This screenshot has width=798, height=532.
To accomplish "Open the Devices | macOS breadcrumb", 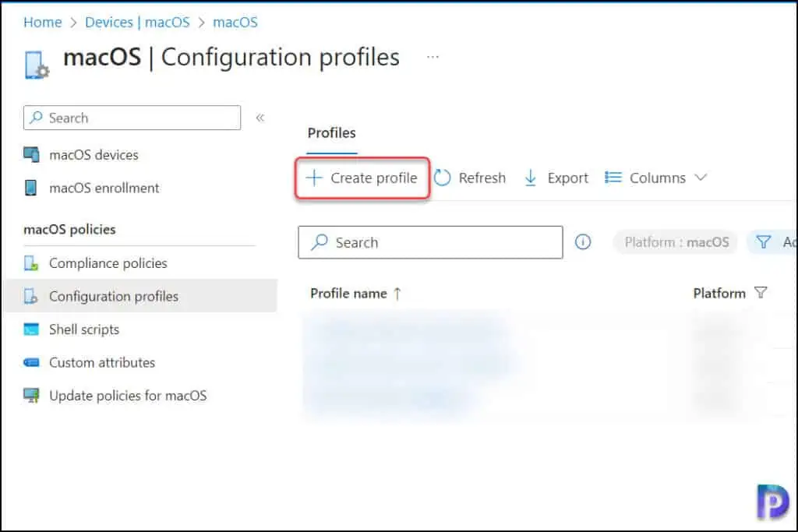I will point(137,23).
